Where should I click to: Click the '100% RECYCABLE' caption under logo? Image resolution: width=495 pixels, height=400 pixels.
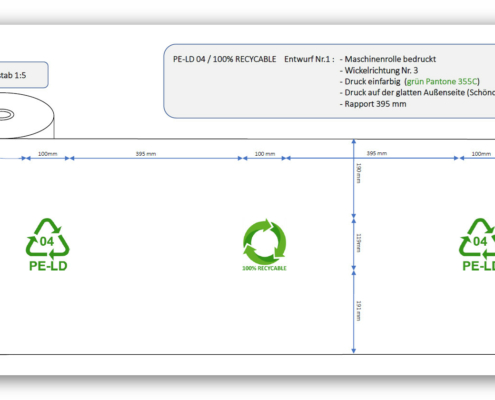264,268
